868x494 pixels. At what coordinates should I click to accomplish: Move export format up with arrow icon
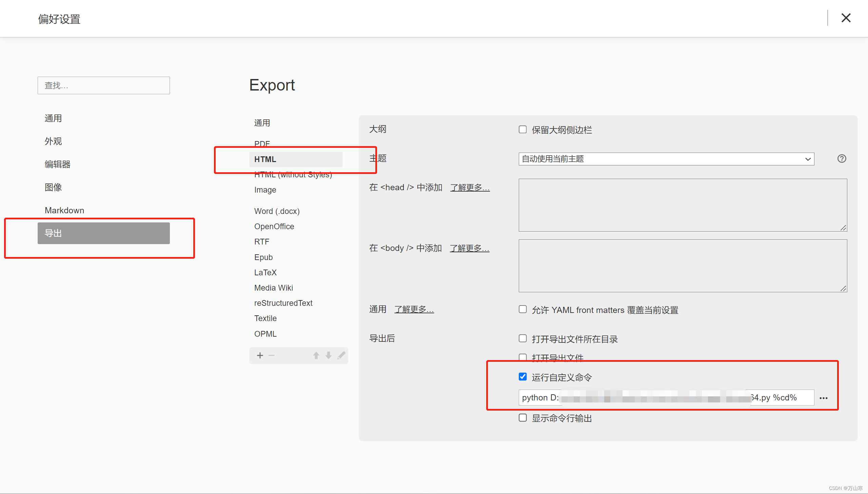tap(316, 355)
